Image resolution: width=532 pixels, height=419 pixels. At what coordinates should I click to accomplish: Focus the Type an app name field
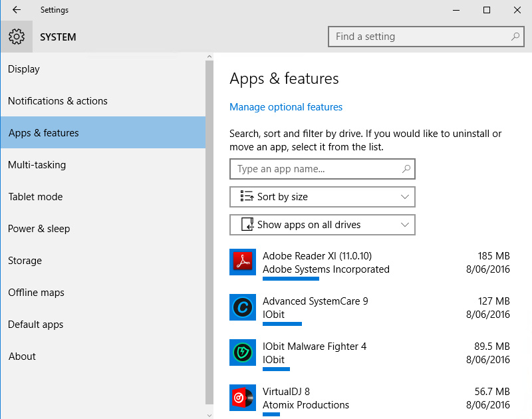point(323,169)
